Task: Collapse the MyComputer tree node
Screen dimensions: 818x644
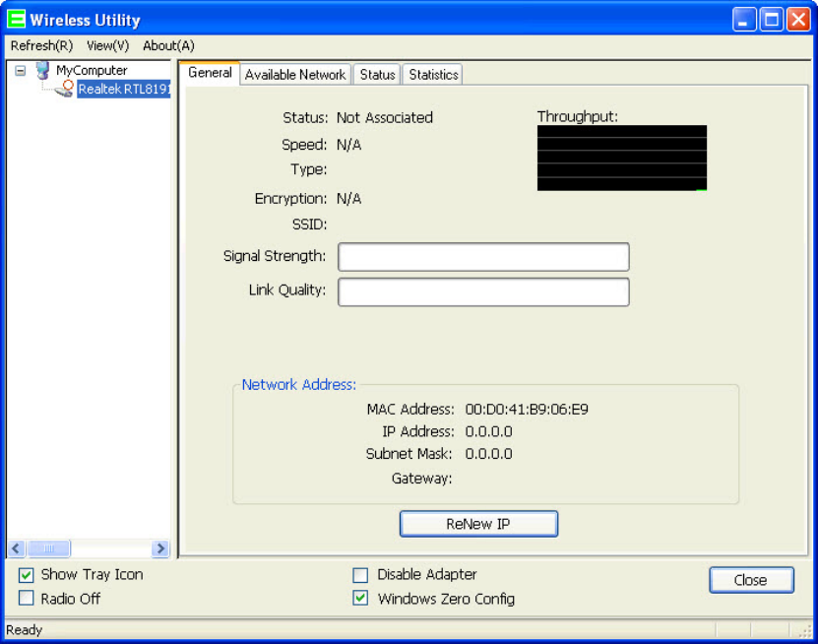Action: 21,71
